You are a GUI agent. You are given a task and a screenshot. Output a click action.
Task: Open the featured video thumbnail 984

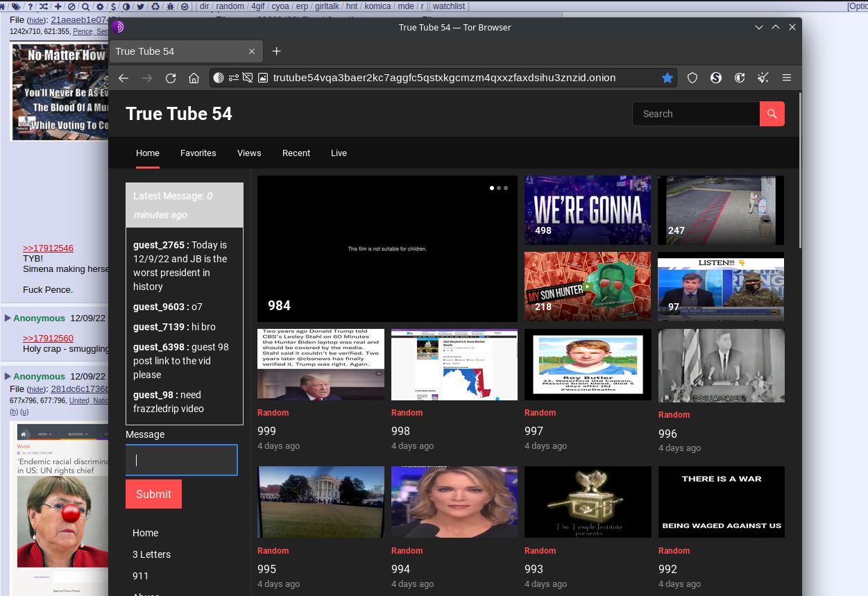(x=387, y=248)
